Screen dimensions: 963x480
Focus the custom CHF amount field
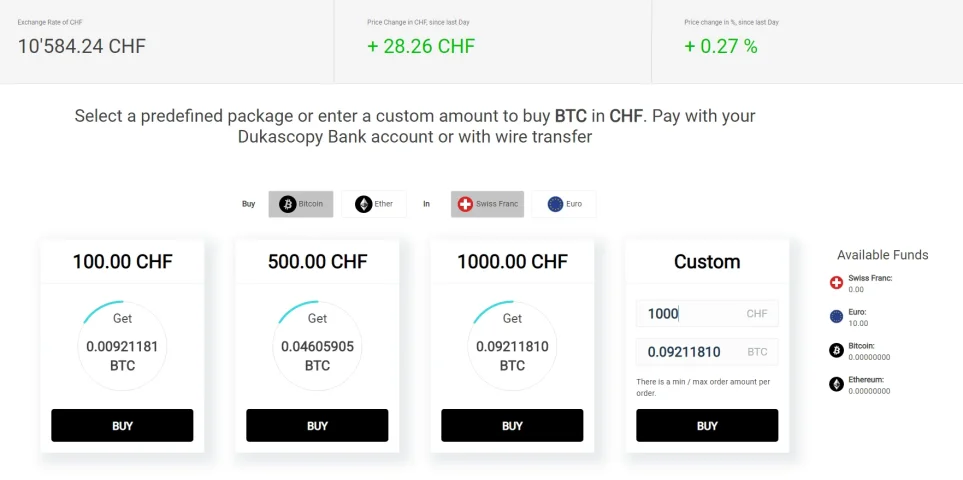tap(707, 314)
